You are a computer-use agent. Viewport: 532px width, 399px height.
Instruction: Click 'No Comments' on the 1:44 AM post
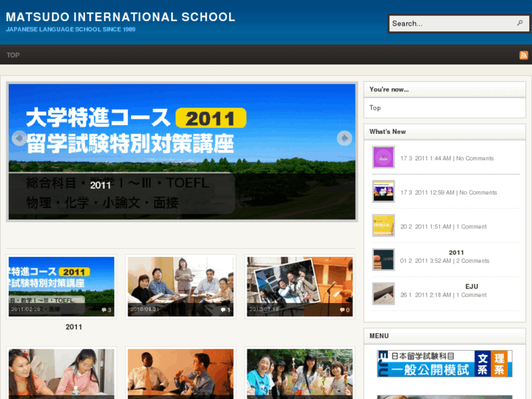click(476, 158)
